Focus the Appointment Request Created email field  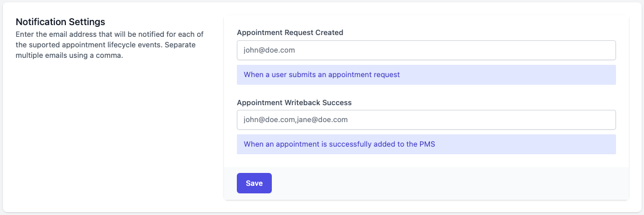tap(426, 50)
